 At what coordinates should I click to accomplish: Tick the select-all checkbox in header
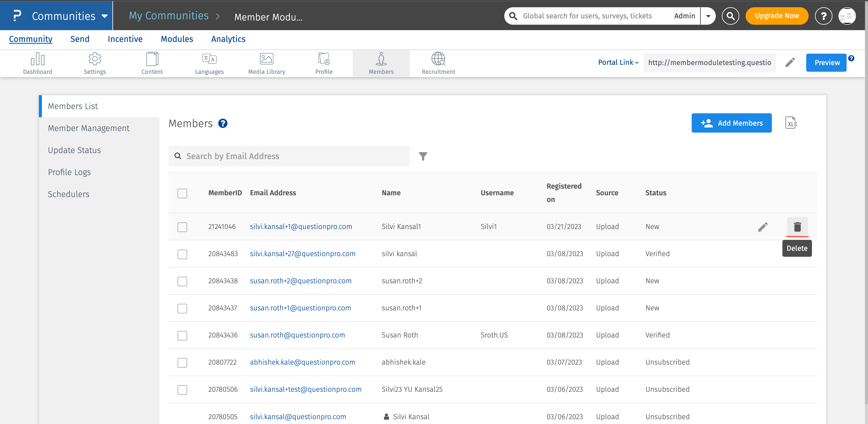[x=182, y=193]
